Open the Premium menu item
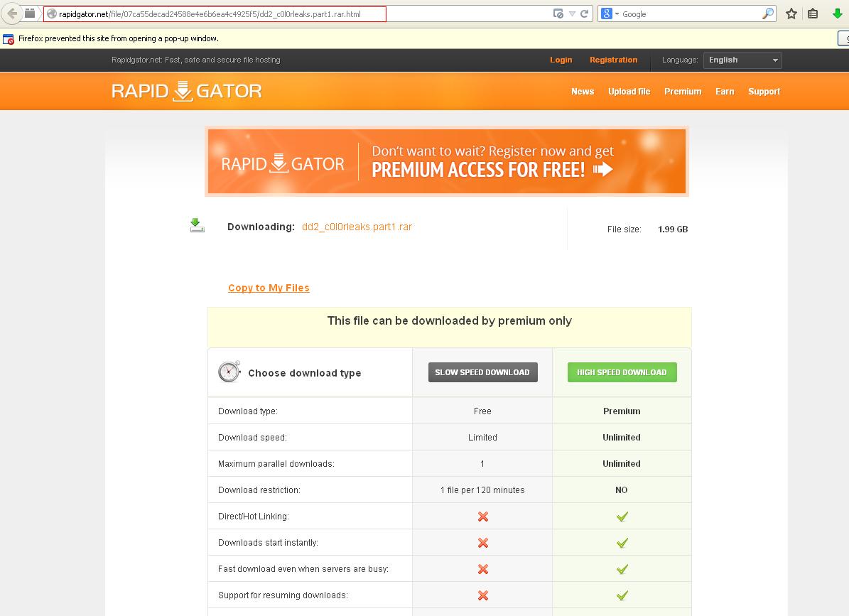The height and width of the screenshot is (616, 849). coord(683,92)
